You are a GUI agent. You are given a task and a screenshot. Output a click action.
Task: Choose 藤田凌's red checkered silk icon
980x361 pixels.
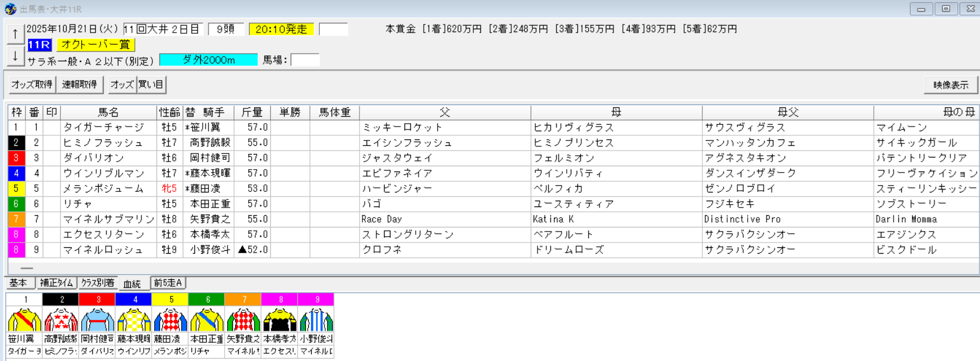[x=170, y=320]
